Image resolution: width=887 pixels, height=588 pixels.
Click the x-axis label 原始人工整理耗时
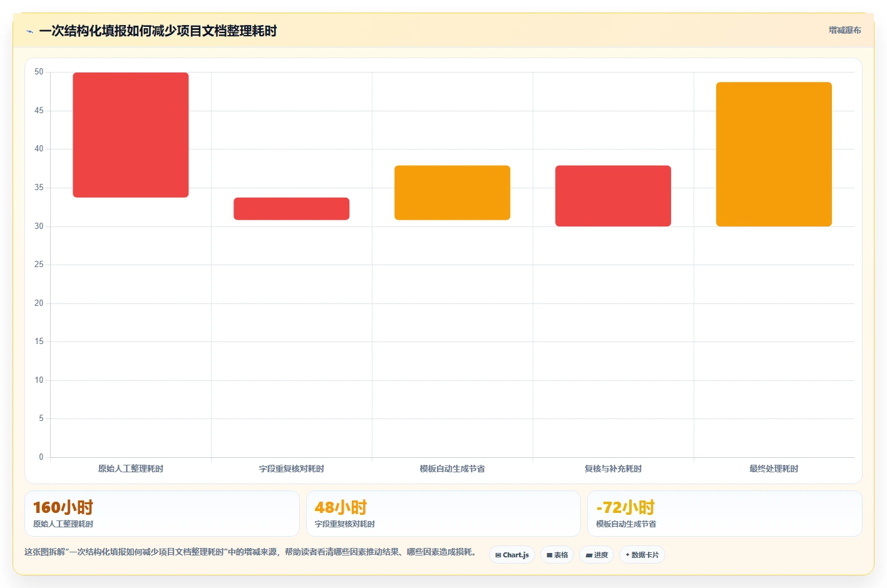pos(131,469)
